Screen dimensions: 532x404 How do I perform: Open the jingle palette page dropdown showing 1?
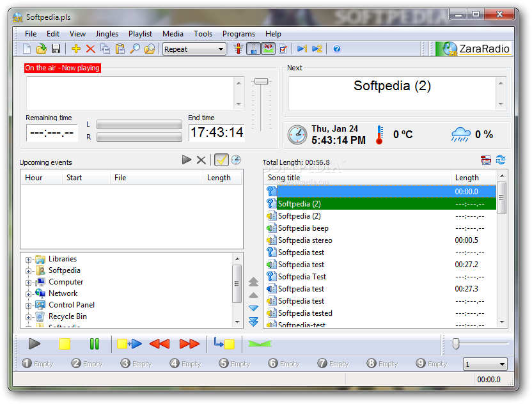coord(485,364)
